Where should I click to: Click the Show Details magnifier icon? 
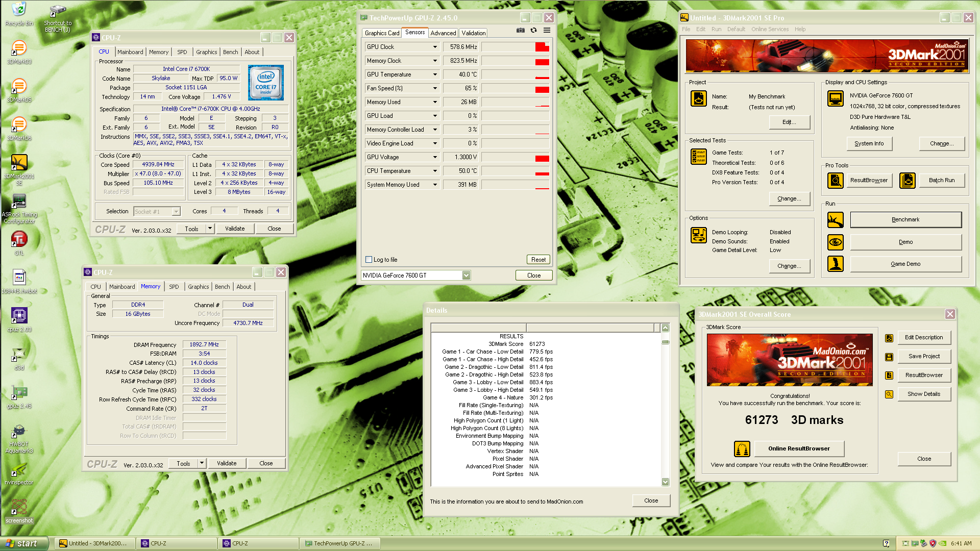click(889, 394)
